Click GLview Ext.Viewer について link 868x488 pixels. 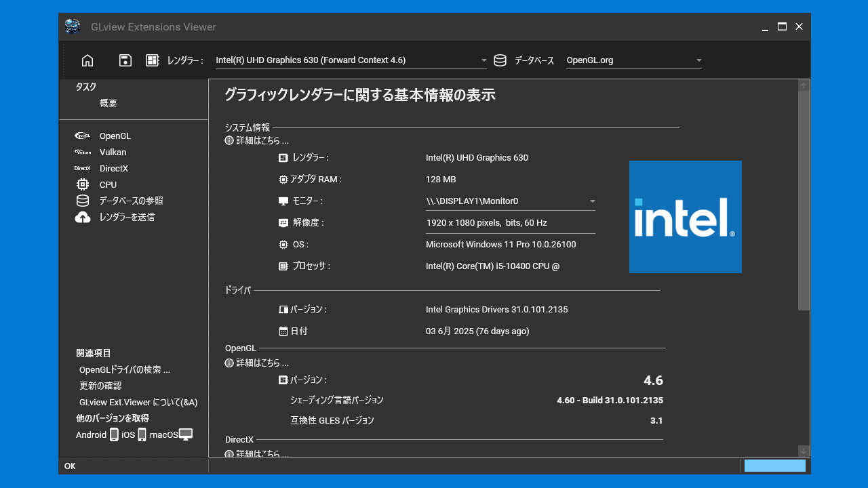(138, 402)
